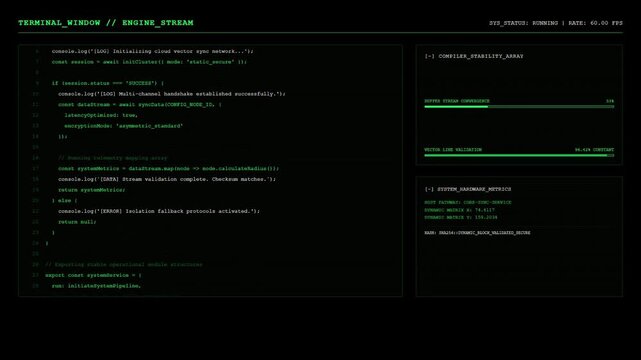The image size is (641, 360).
Task: Click the "if (session.status === 'SUCCESS')" line
Action: tap(108, 83)
